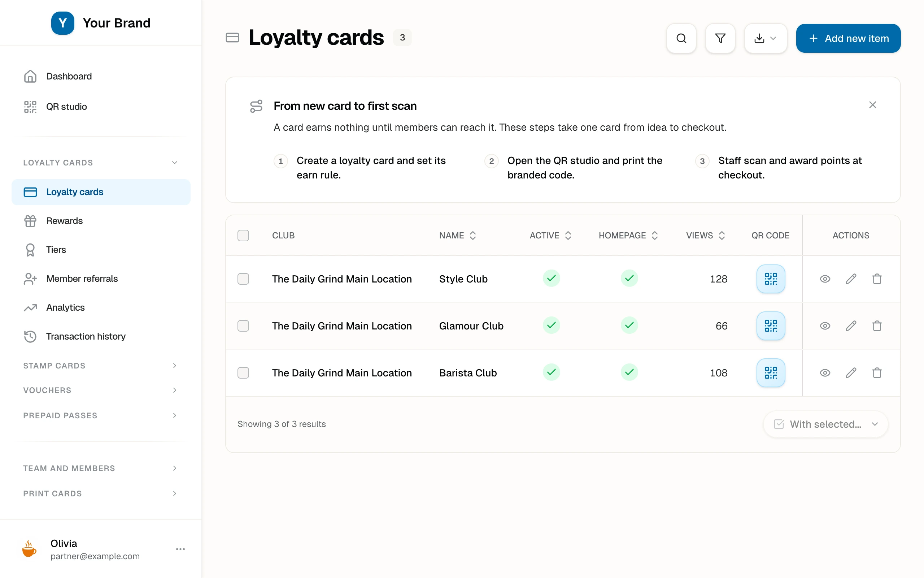
Task: Expand the Stamp Cards section
Action: 101,366
